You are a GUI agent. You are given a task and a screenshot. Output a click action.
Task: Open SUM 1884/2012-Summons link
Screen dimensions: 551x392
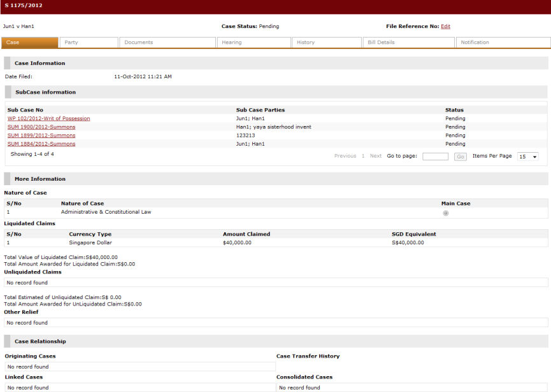[41, 144]
